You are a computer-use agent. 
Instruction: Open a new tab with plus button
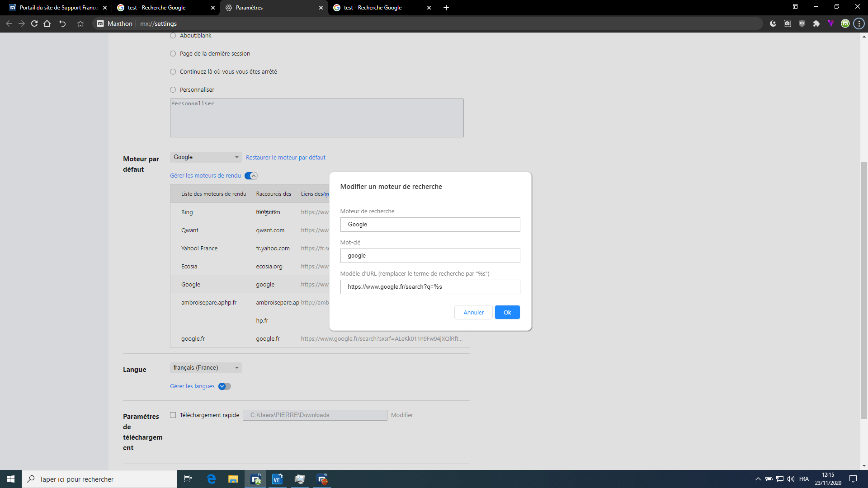(x=446, y=8)
